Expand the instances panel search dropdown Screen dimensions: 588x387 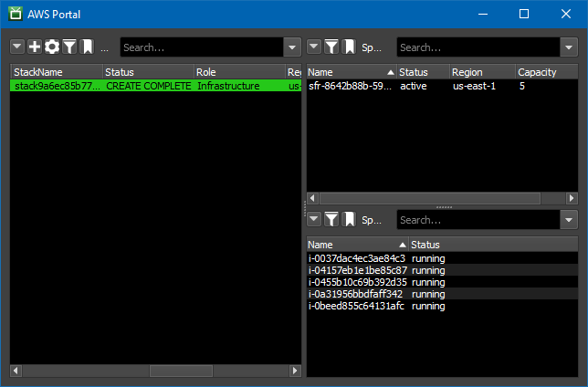click(569, 220)
